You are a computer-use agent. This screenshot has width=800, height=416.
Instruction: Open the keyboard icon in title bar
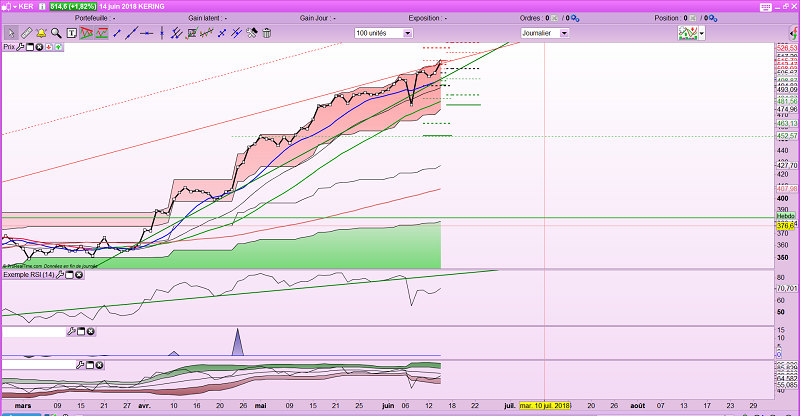click(765, 7)
